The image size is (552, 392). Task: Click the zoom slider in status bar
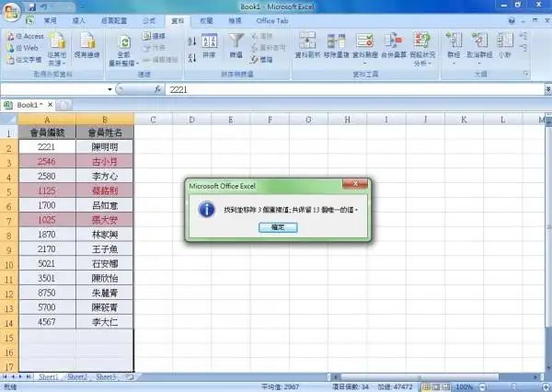point(515,387)
